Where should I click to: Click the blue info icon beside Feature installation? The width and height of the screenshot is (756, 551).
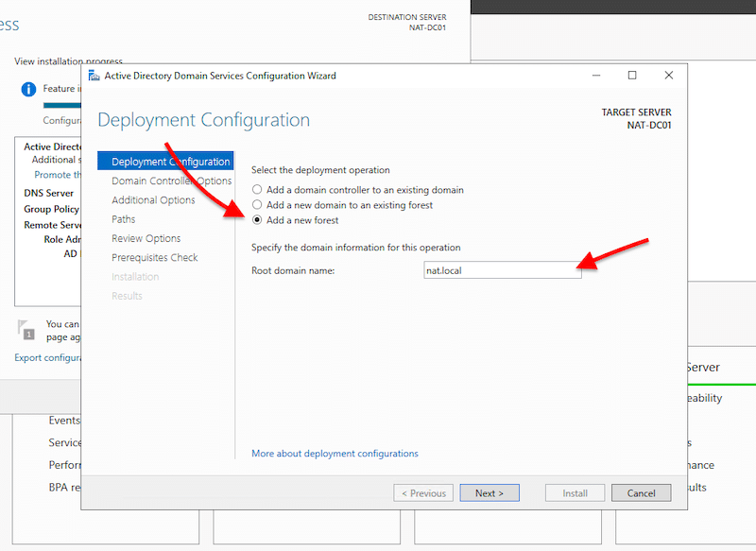click(28, 89)
